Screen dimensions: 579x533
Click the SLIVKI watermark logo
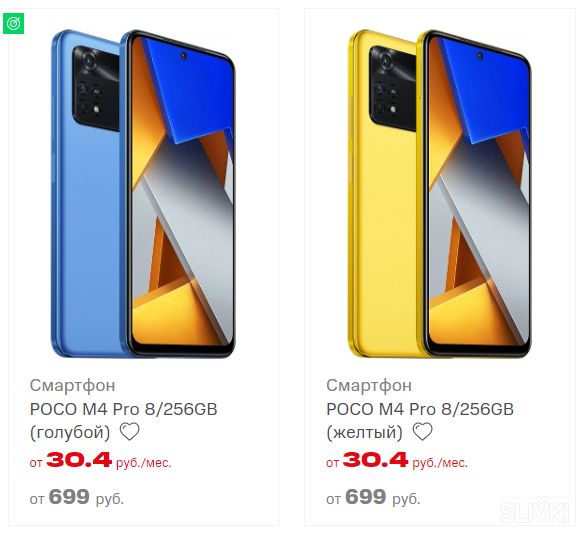(534, 510)
